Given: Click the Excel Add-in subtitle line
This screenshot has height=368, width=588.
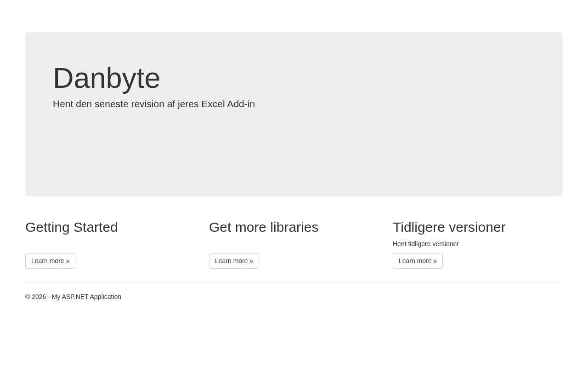Looking at the screenshot, I should point(154,104).
